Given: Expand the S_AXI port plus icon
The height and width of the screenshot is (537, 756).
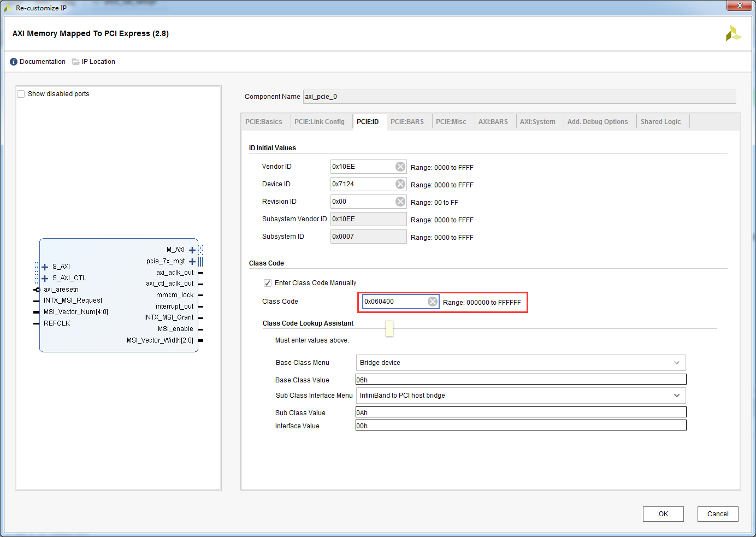Looking at the screenshot, I should click(45, 267).
